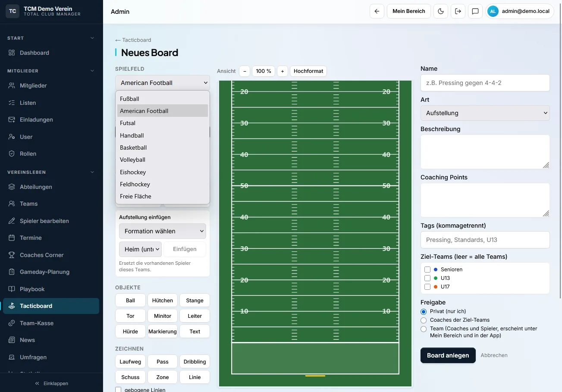The width and height of the screenshot is (562, 392).
Task: Click the Board anlegen button
Action: pyautogui.click(x=448, y=355)
